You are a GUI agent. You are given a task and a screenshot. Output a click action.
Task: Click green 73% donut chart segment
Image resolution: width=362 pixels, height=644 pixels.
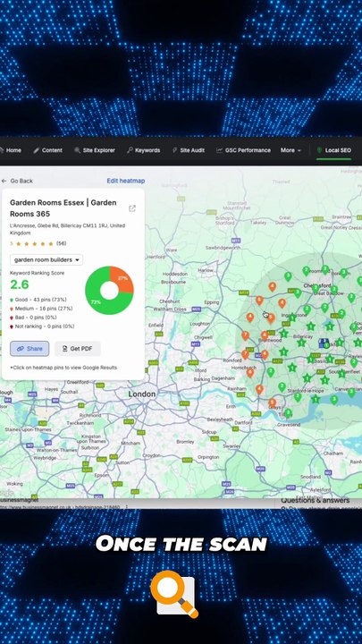click(x=98, y=302)
